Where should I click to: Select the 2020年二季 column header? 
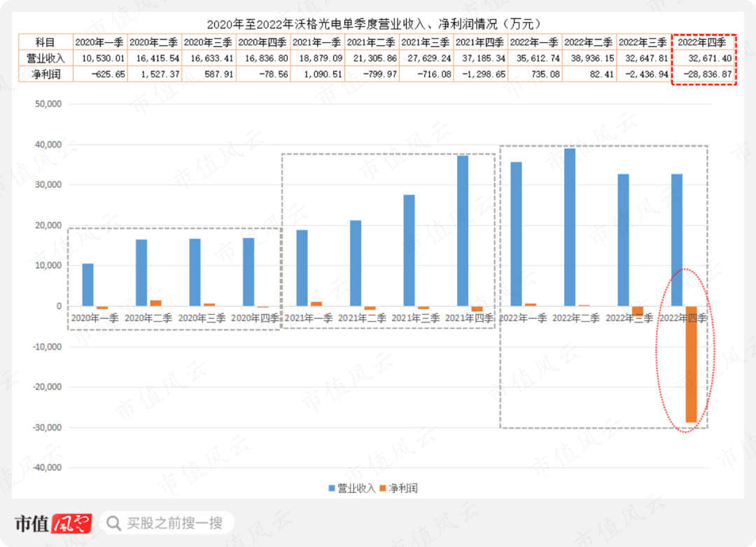[x=154, y=42]
